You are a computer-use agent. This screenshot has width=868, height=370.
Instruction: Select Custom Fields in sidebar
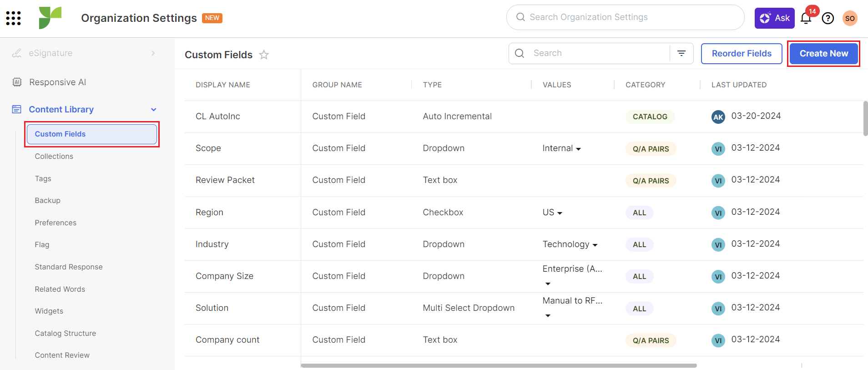coord(92,134)
